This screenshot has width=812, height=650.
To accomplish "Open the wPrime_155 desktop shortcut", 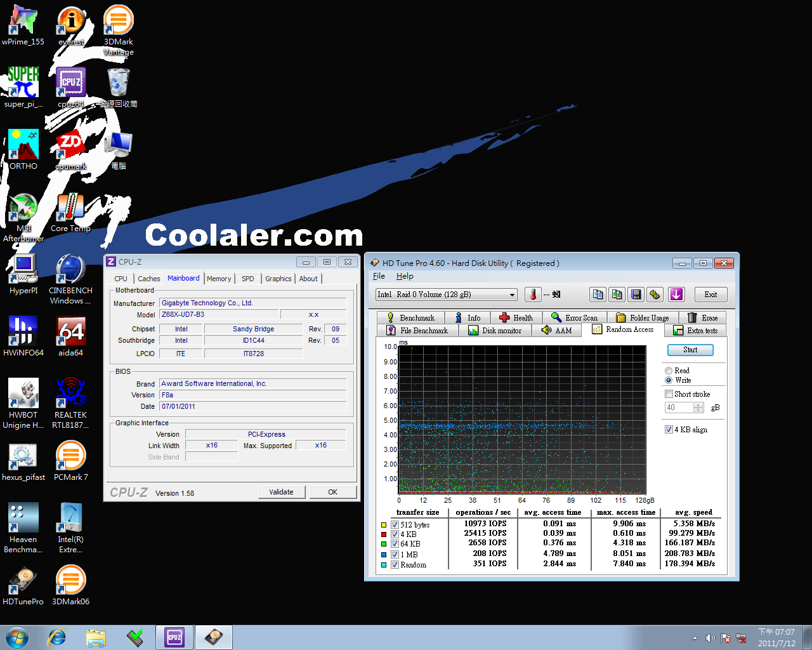I will pyautogui.click(x=23, y=25).
